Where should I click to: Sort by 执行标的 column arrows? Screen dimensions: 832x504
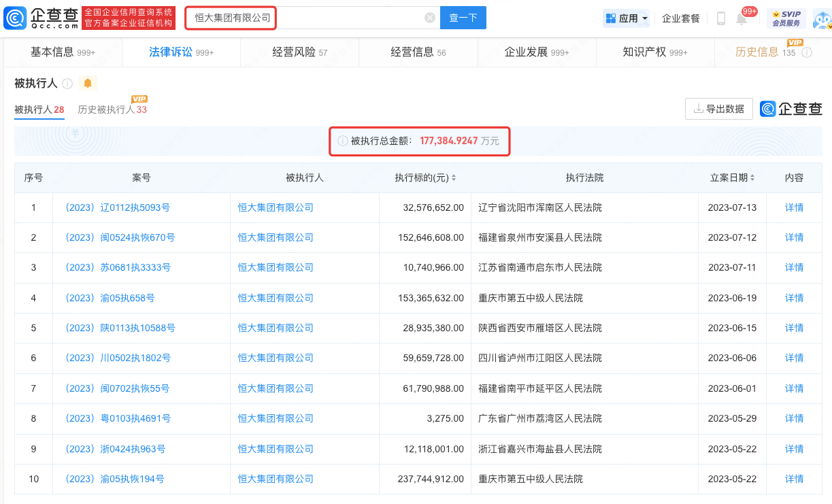pos(454,178)
